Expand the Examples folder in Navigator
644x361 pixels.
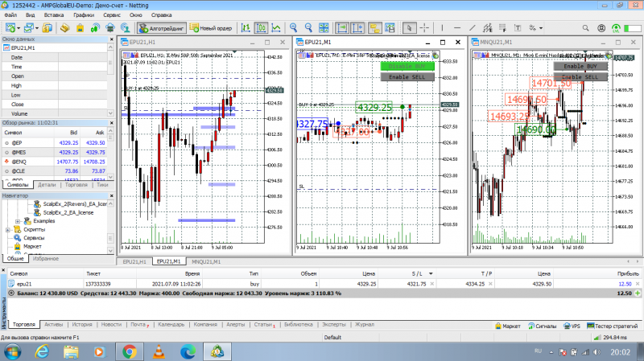pos(18,221)
